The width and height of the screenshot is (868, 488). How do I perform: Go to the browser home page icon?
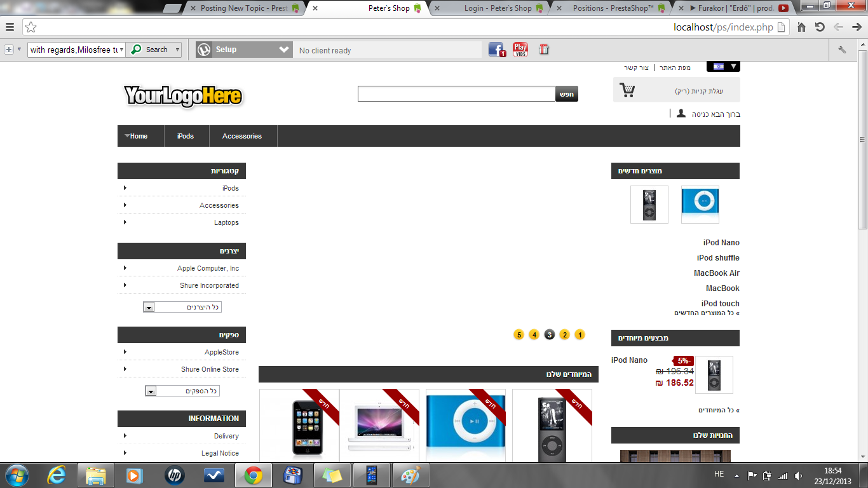point(801,27)
